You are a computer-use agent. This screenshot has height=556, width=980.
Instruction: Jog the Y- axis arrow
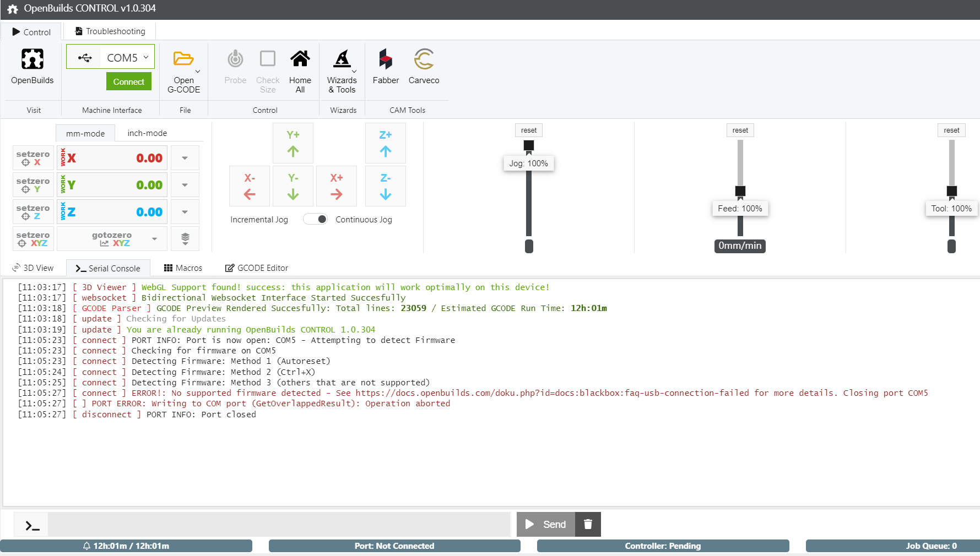tap(293, 186)
